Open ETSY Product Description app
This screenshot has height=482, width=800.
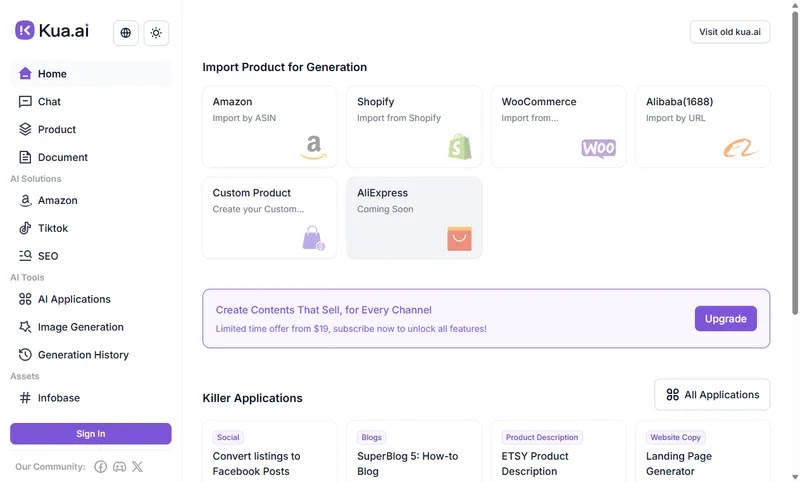pos(535,464)
